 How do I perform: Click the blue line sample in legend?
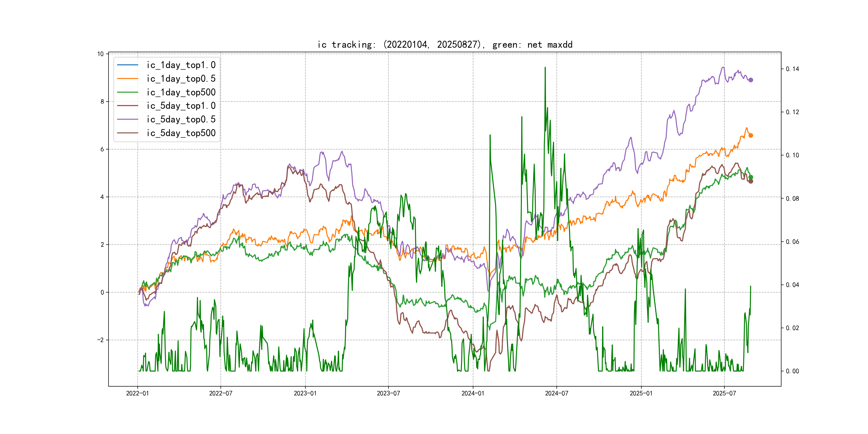(127, 65)
